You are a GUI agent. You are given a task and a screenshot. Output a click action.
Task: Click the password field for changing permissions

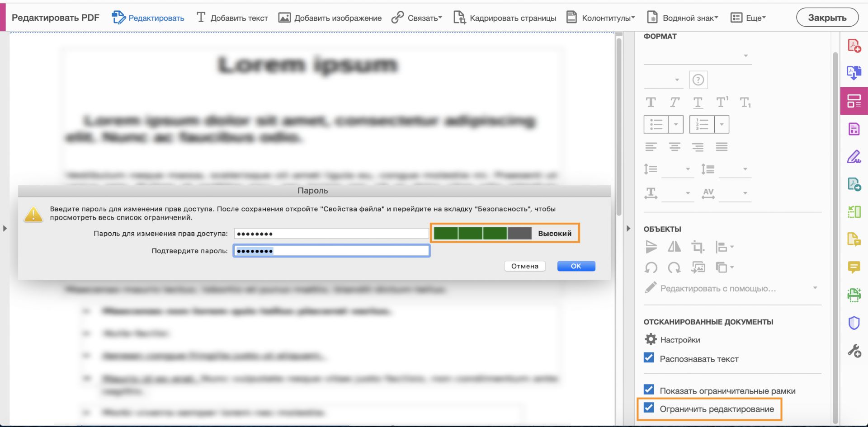(x=331, y=234)
